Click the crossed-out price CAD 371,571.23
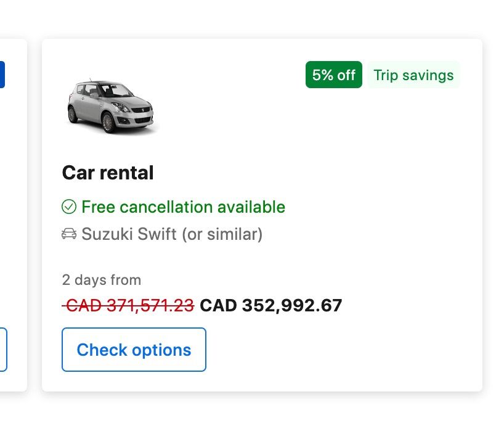 click(129, 305)
